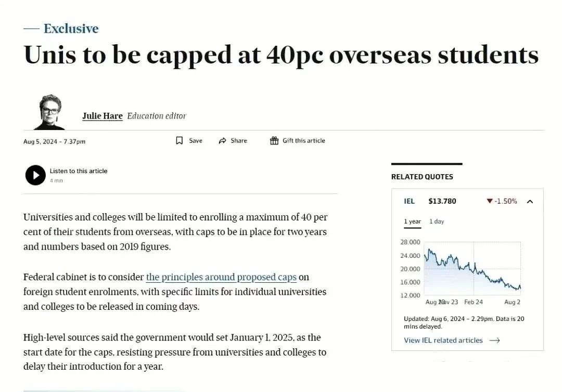Click the bookmark Save icon
Viewport: 562px width, 392px height.
pyautogui.click(x=180, y=140)
